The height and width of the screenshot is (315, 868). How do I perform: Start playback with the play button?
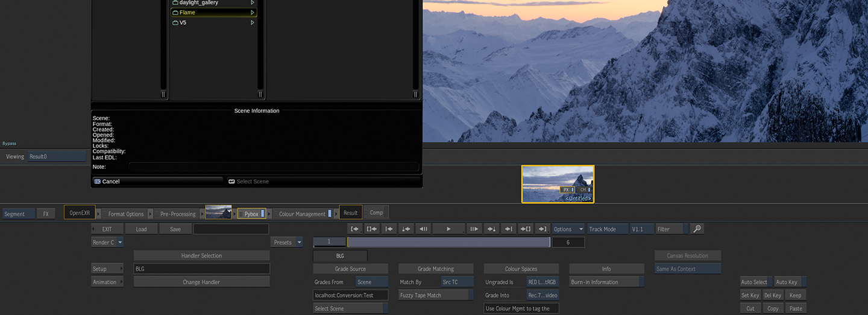pos(448,229)
